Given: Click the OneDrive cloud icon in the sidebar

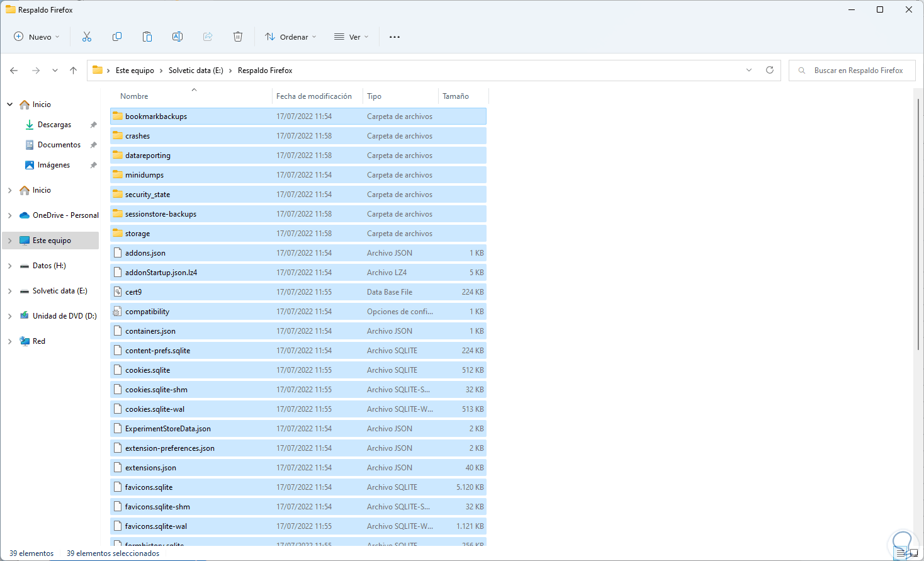Looking at the screenshot, I should tap(25, 215).
